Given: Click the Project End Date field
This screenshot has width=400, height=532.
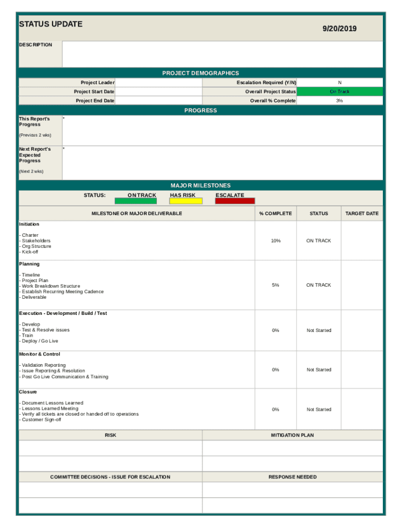Looking at the screenshot, I should pyautogui.click(x=158, y=101).
